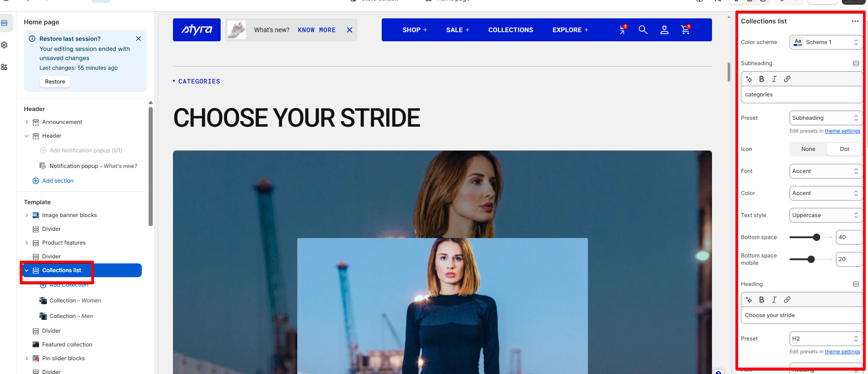The height and width of the screenshot is (374, 868).
Task: Open Subheading Preset dropdown
Action: point(826,118)
